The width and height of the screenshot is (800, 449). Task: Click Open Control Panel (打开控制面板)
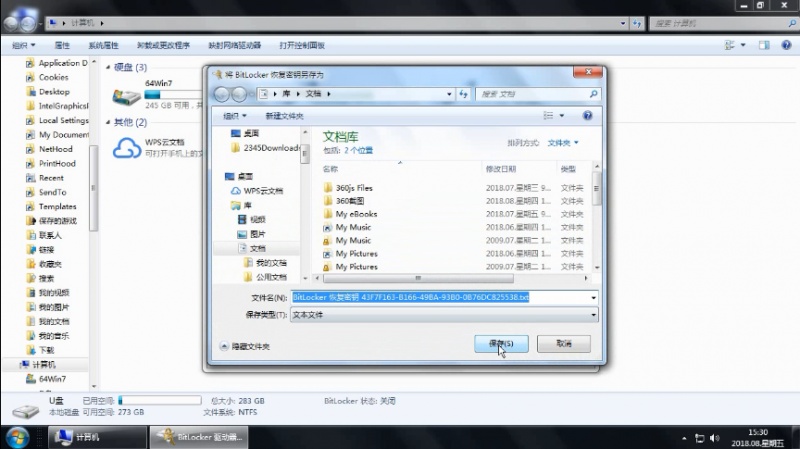302,45
